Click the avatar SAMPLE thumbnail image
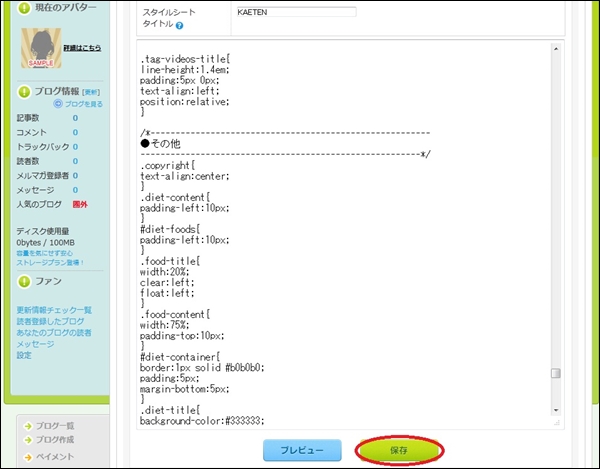 pyautogui.click(x=41, y=48)
